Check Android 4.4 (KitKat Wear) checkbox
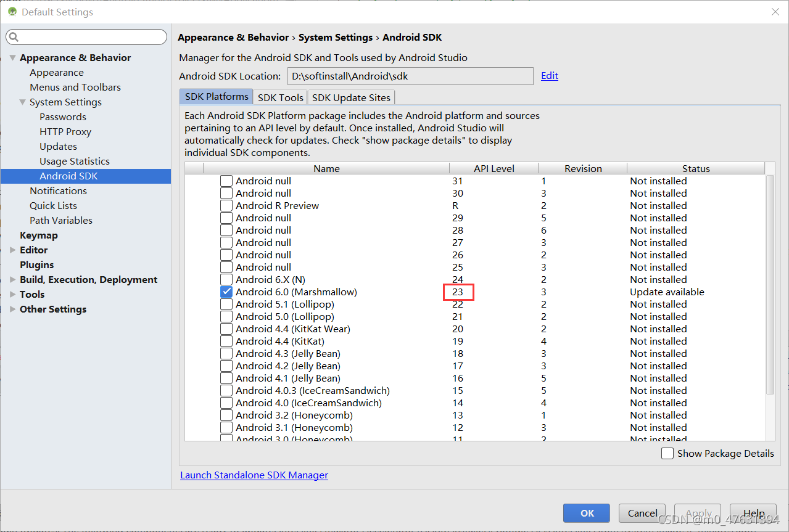Viewport: 789px width, 532px height. pos(226,329)
